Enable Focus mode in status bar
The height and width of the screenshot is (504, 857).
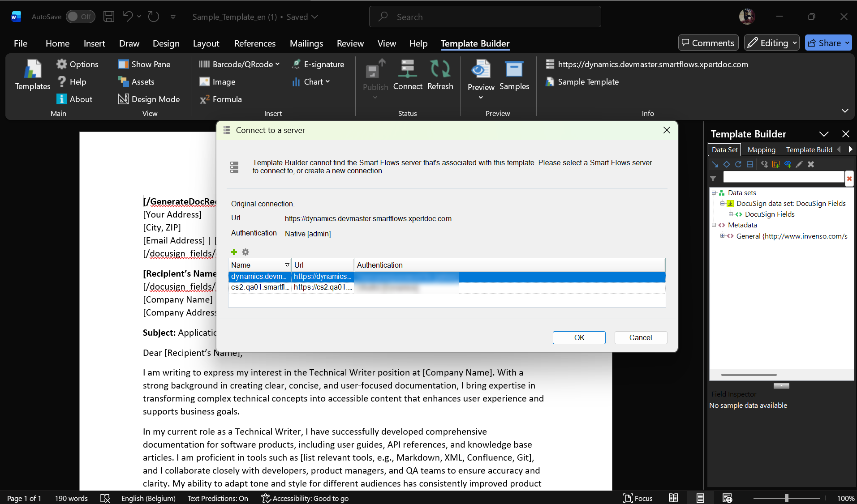(x=638, y=498)
